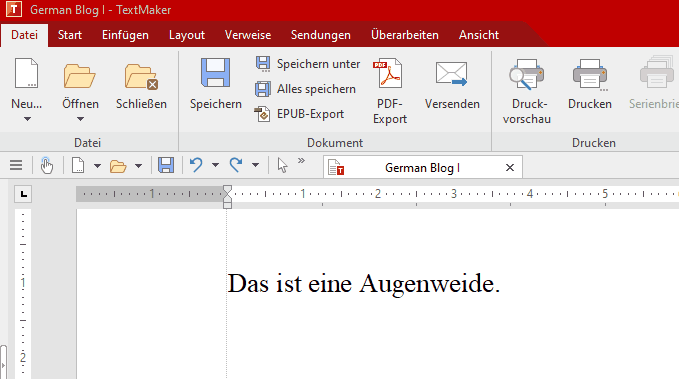679x379 pixels.
Task: Click the Versenden envelope icon
Action: click(451, 74)
